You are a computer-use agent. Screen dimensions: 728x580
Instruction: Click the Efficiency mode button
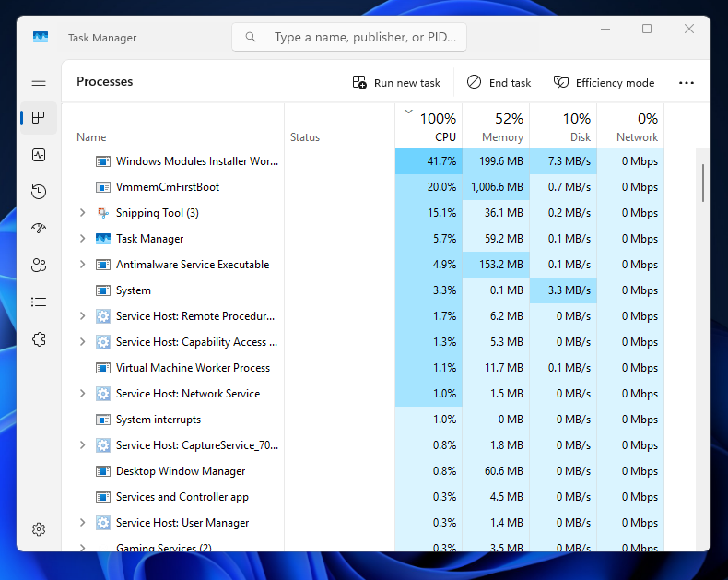pyautogui.click(x=604, y=83)
